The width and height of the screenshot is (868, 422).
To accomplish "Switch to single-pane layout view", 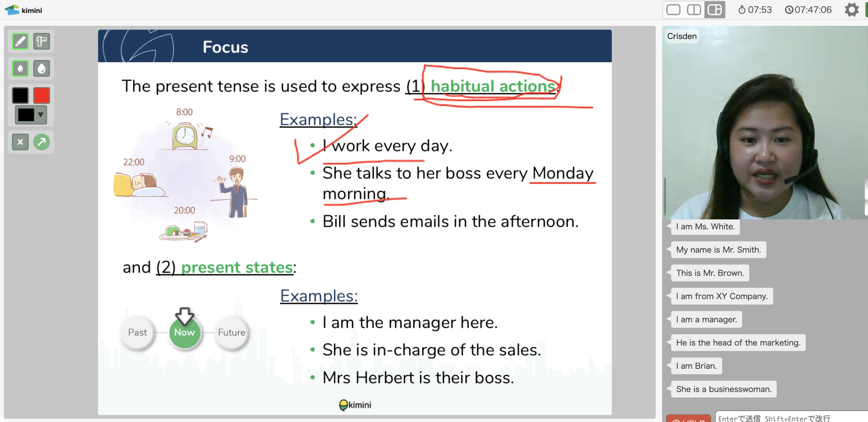I will click(673, 10).
